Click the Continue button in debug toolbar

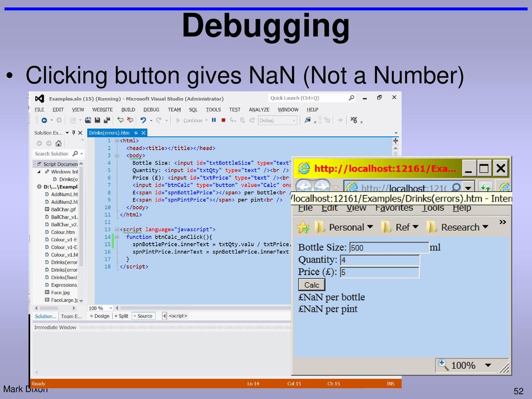(189, 121)
